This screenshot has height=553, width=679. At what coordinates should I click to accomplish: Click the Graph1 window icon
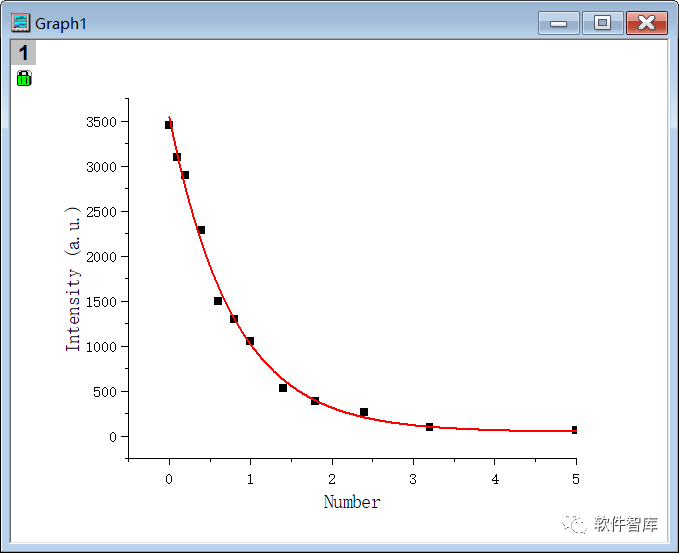tap(20, 23)
